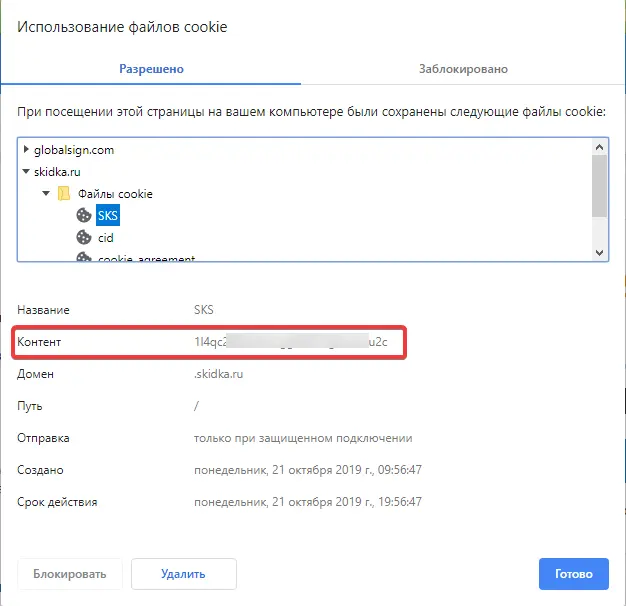Screen dimensions: 626x606
Task: Click the cookie list scroll up arrow
Action: [x=599, y=147]
